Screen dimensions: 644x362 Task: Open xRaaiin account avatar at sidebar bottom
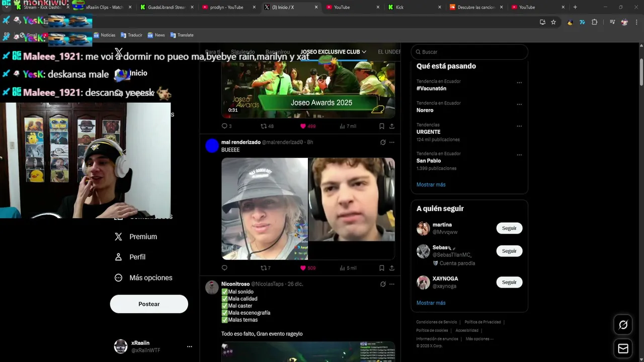coord(121,346)
